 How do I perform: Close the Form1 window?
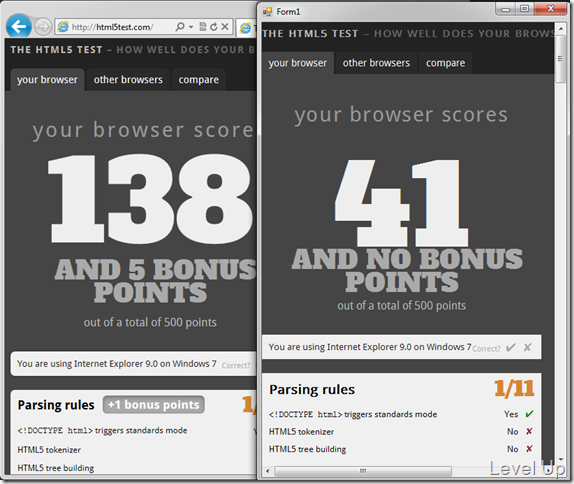551,9
